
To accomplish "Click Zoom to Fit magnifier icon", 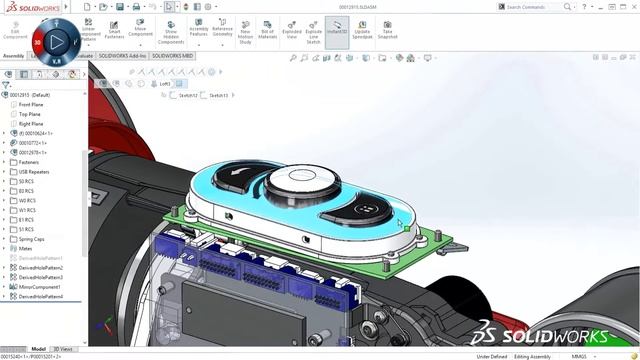I will pyautogui.click(x=293, y=58).
